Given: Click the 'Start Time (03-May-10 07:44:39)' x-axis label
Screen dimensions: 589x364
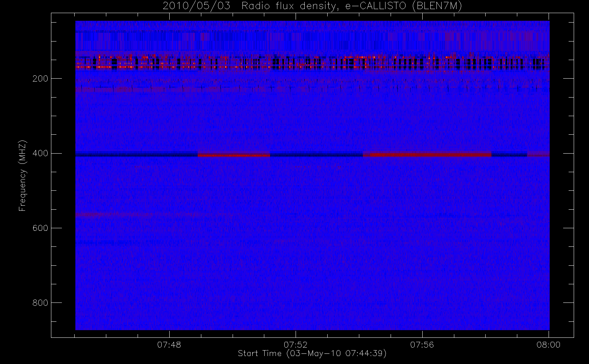Looking at the screenshot, I should 312,353.
